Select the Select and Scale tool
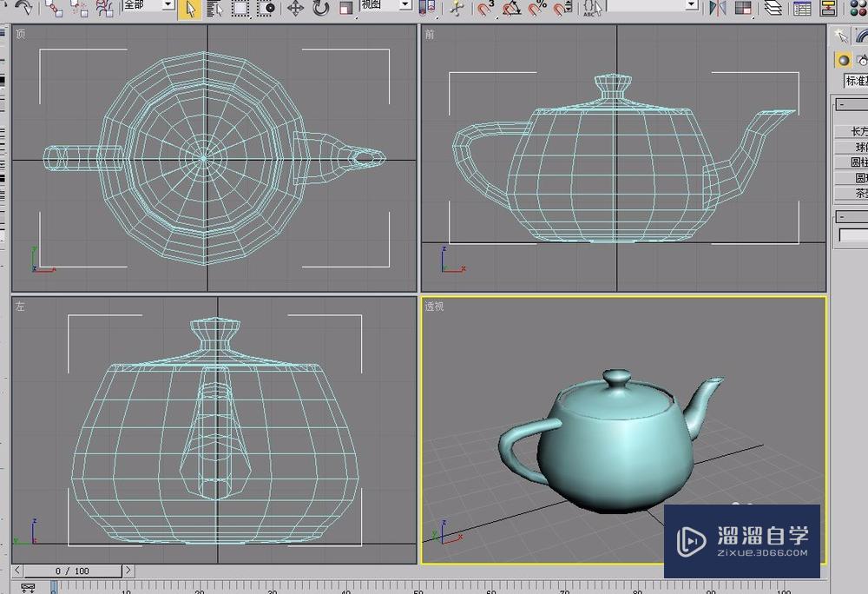868x594 pixels. (x=346, y=8)
